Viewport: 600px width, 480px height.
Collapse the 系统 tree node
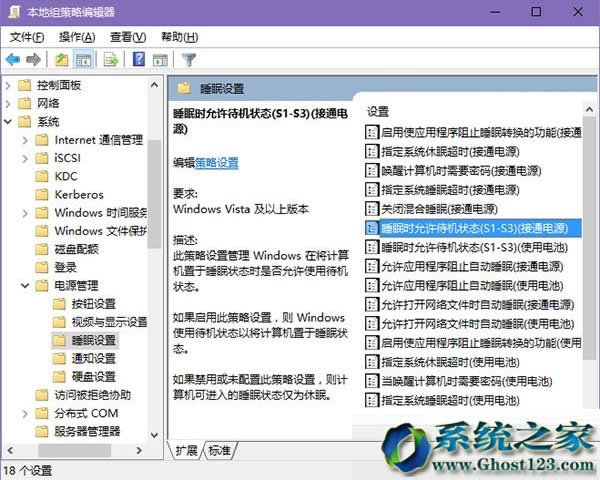point(8,122)
